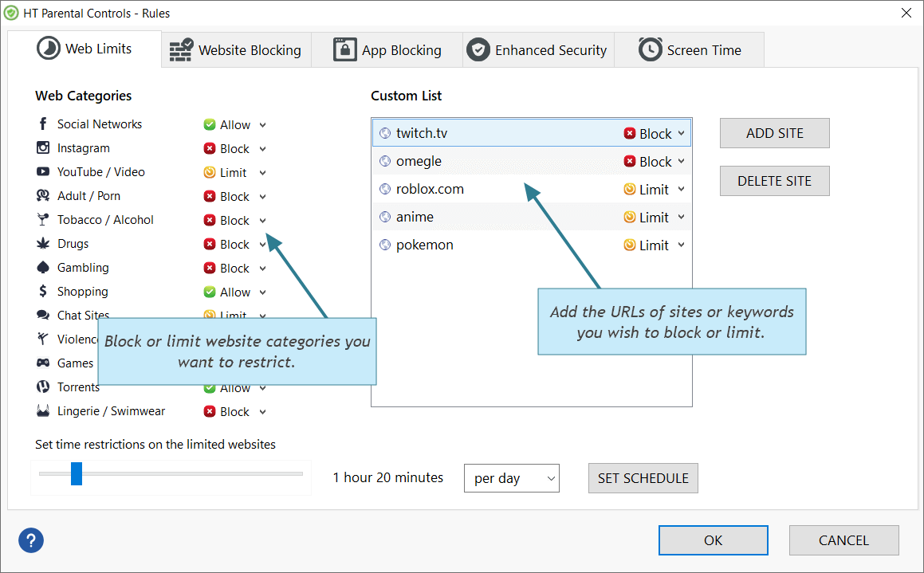Click the Chat Sites bubble icon
Image resolution: width=924 pixels, height=573 pixels.
(x=43, y=315)
